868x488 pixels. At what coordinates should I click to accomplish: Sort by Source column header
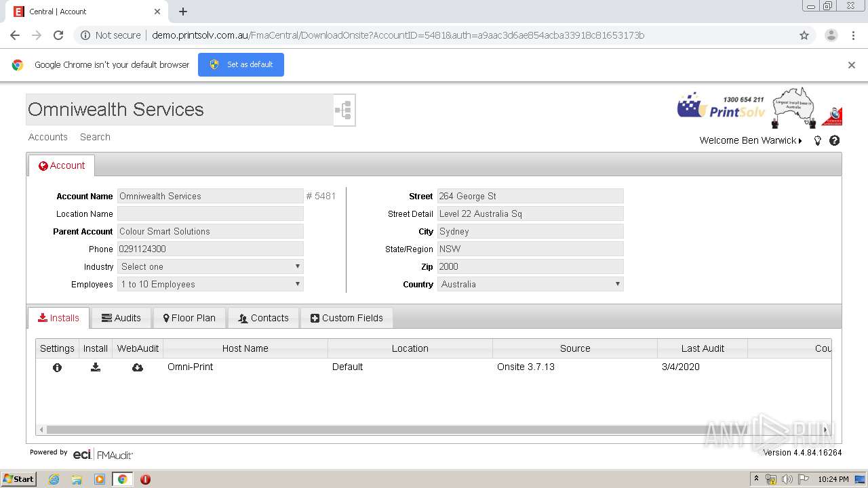(x=575, y=348)
